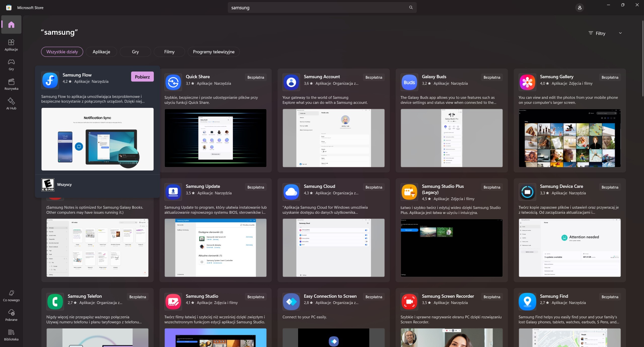Select the Filmy filter tab
644x347 pixels.
pyautogui.click(x=169, y=52)
